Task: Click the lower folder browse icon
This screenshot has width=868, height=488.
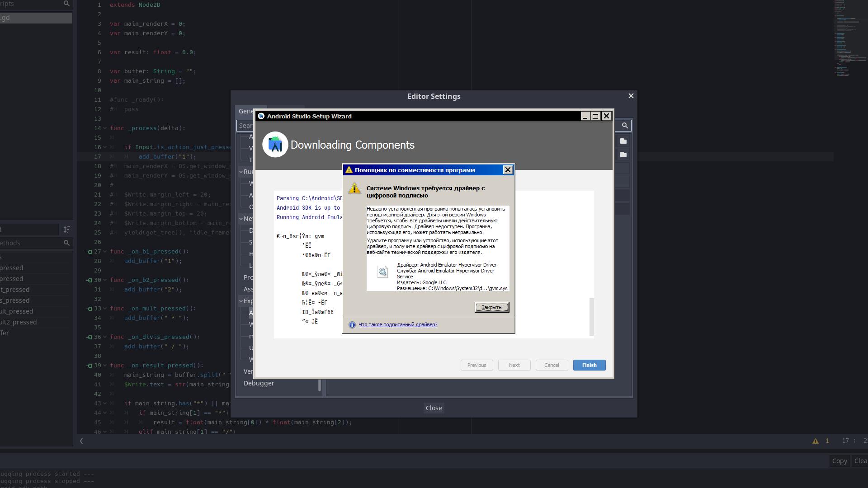Action: pos(623,155)
